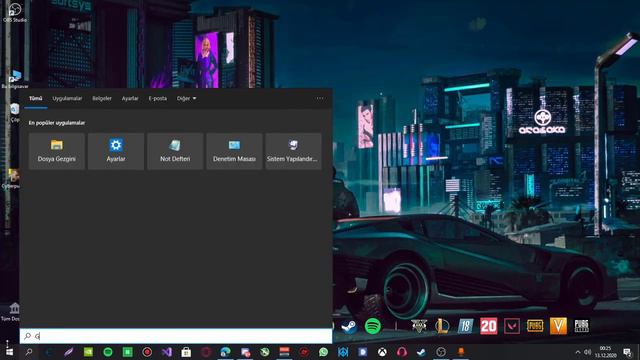Open Denetim Masası tile

[234, 151]
